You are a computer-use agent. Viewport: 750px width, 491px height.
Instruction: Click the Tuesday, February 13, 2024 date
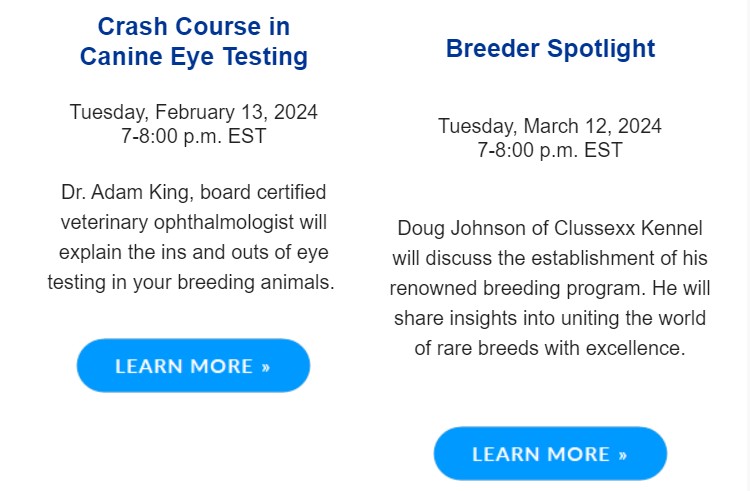[194, 111]
